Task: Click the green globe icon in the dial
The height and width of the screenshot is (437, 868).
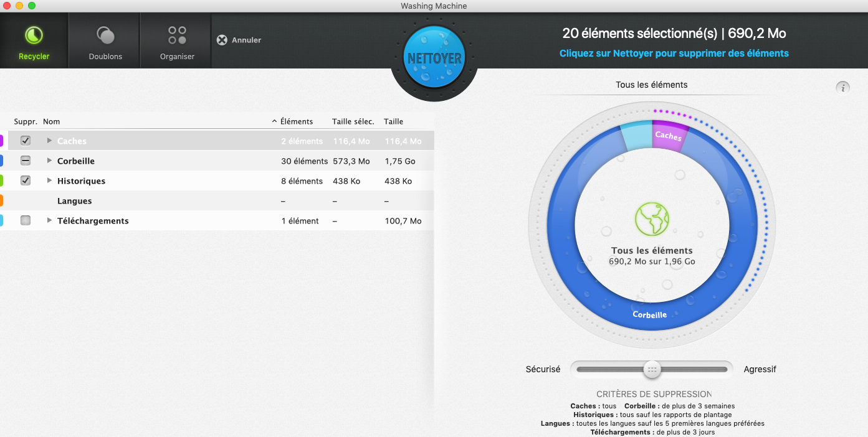Action: click(652, 220)
